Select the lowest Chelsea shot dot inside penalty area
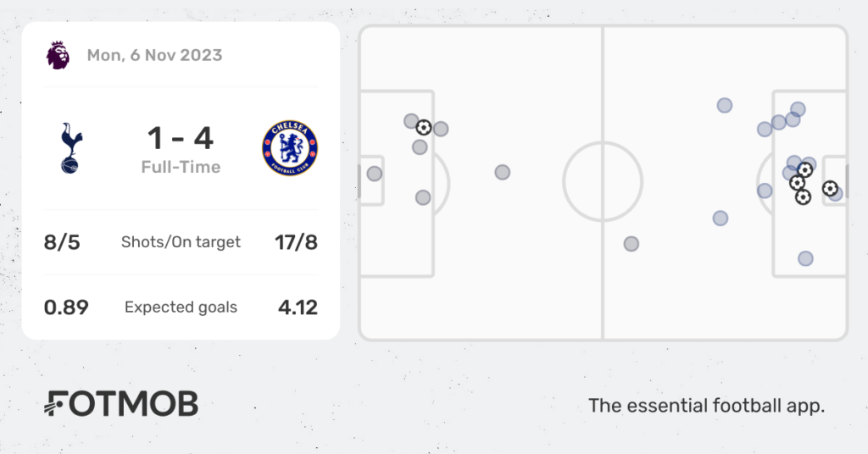The width and height of the screenshot is (868, 454). tap(805, 258)
